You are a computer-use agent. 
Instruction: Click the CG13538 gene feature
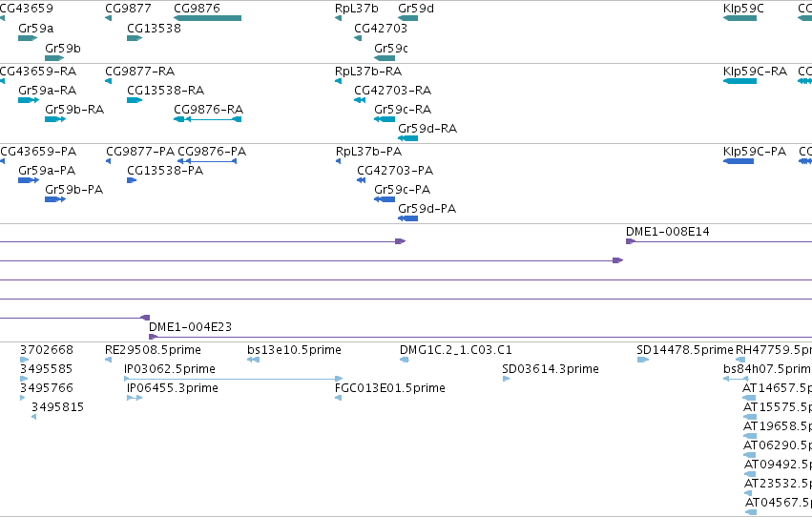[135, 38]
